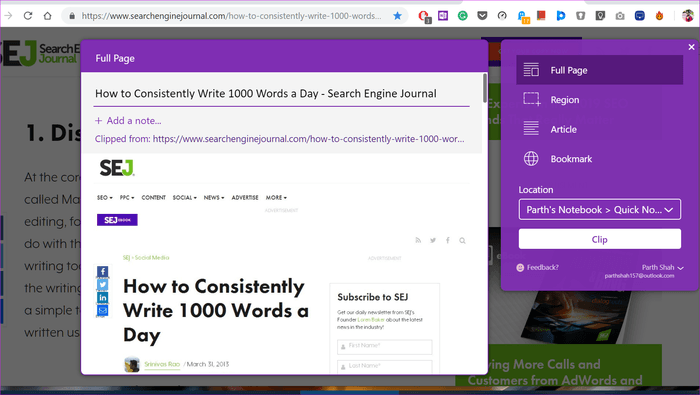Screen dimensions: 700x395
Task: Open the Loren Baker link
Action: pos(371,320)
